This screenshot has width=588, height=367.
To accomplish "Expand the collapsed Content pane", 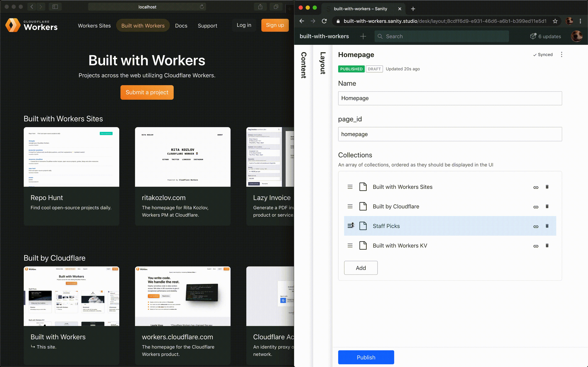I will click(x=303, y=65).
